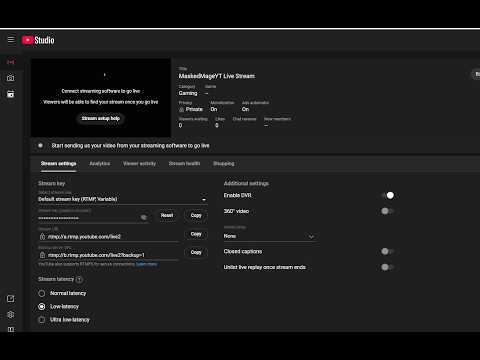Open the settings gear icon in sidebar
480x360 pixels.
coord(11,314)
